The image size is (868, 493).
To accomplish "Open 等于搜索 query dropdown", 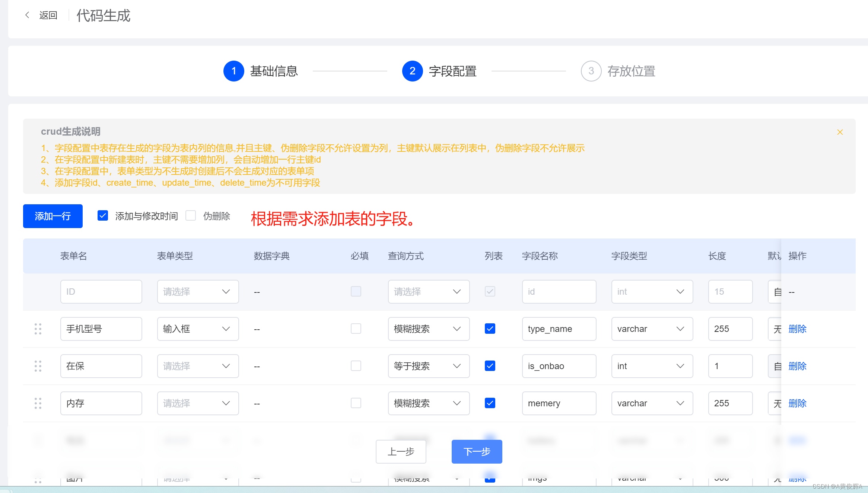I will 429,366.
